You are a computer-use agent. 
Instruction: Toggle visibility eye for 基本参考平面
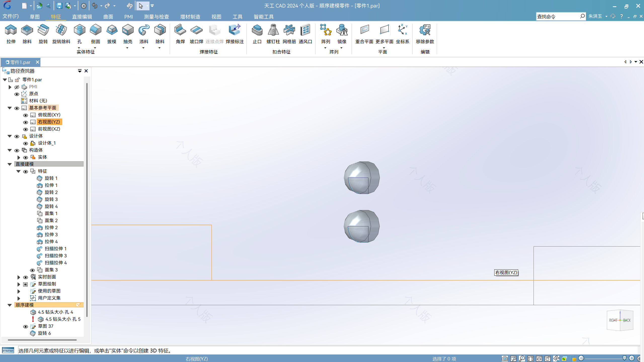tap(17, 108)
